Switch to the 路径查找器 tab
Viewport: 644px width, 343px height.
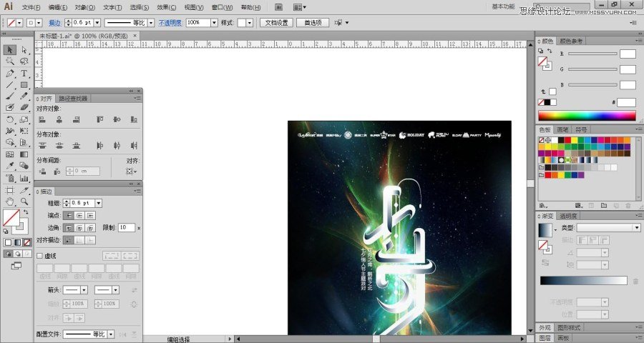click(x=73, y=99)
